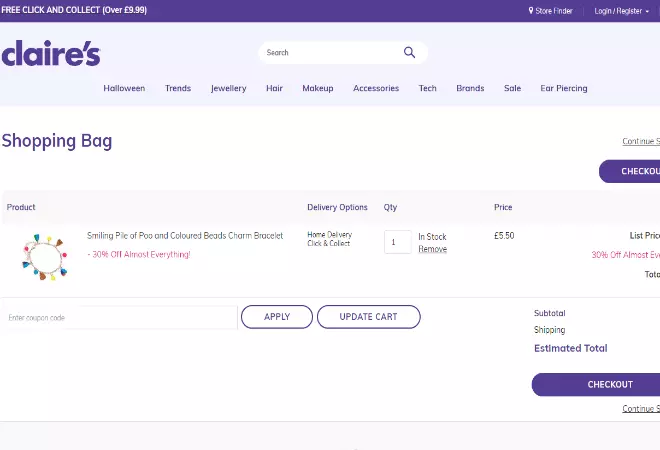Click the APPLY coupon button
Viewport: 660px width, 450px height.
click(277, 317)
